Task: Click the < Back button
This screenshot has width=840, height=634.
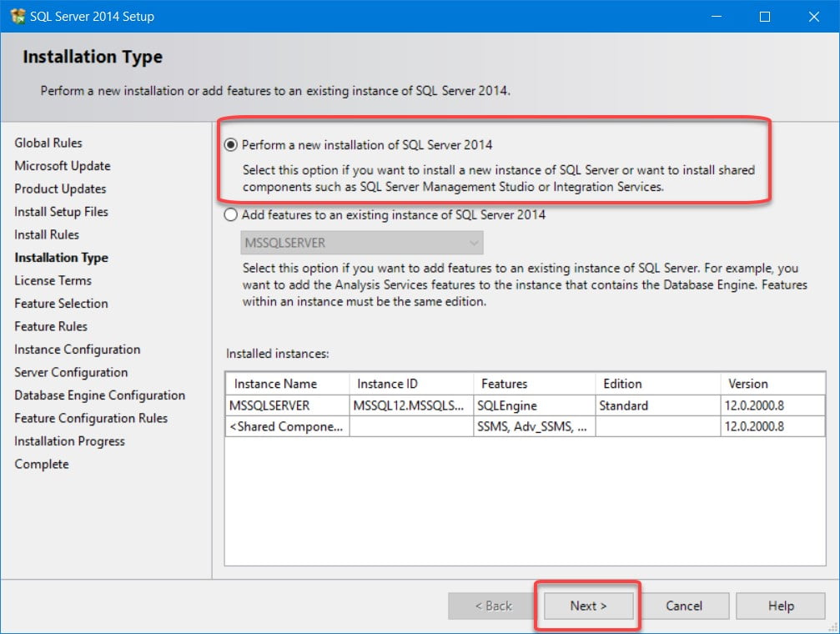Action: coord(493,606)
